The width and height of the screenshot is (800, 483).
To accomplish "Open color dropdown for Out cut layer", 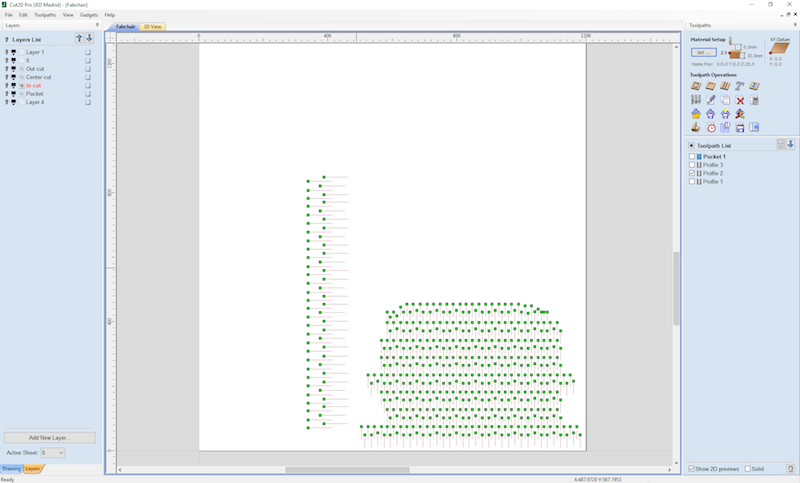I will [14, 69].
